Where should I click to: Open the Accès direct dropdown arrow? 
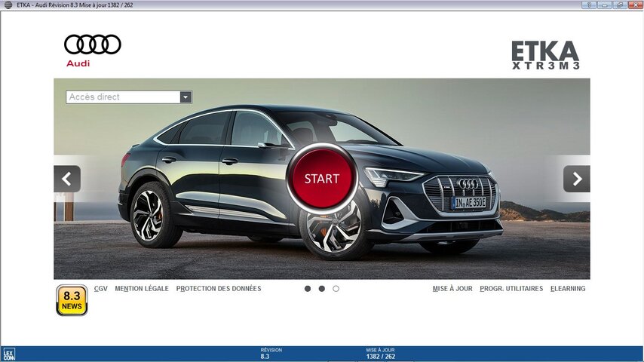186,97
